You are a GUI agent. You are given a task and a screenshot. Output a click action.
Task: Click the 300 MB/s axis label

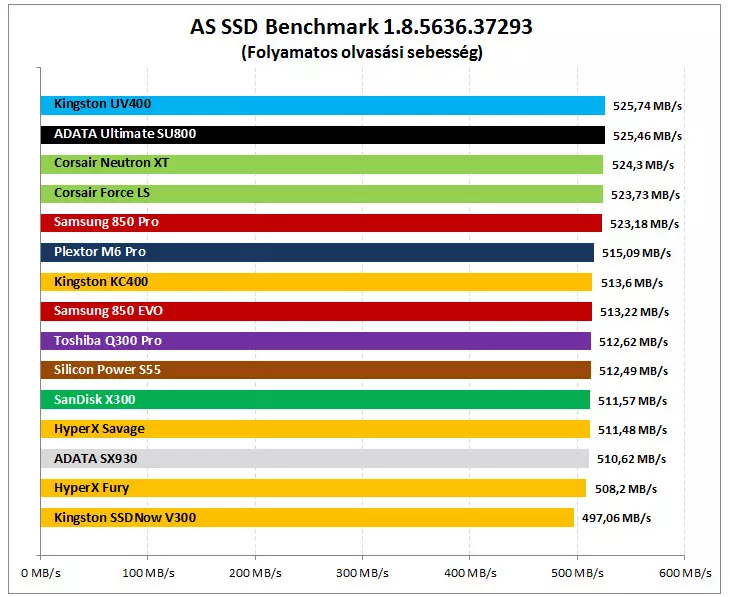(362, 573)
